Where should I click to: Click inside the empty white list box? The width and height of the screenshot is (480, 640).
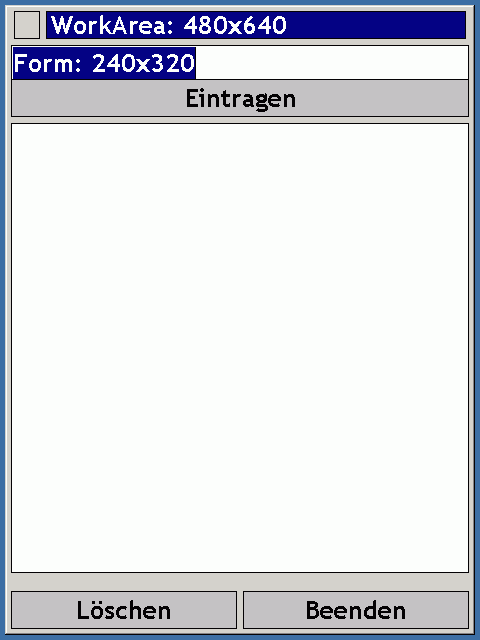click(240, 348)
